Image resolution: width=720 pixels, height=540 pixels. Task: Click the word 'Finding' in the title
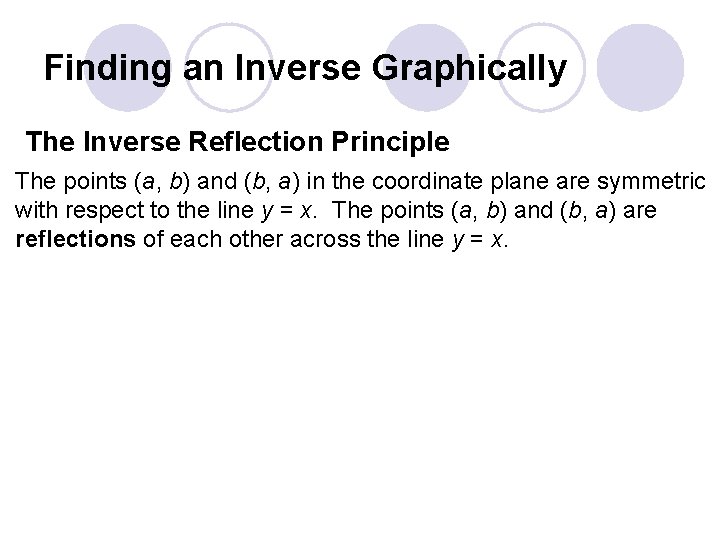point(107,68)
